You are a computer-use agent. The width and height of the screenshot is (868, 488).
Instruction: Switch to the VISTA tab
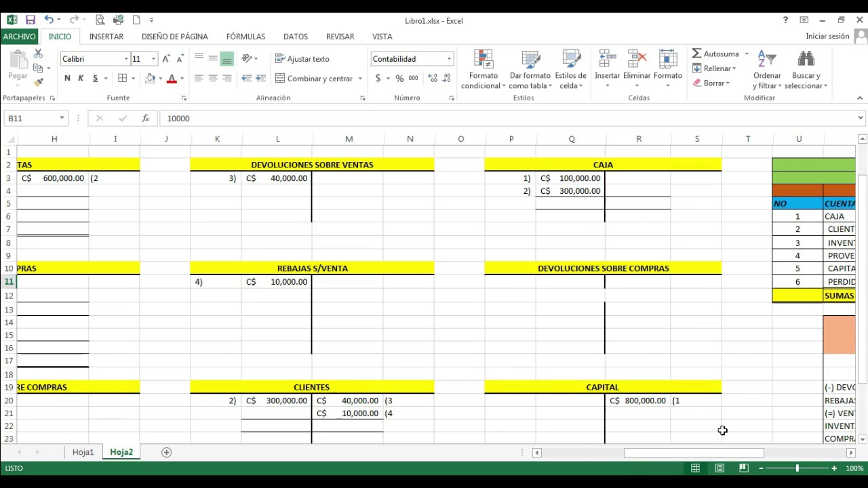(382, 37)
